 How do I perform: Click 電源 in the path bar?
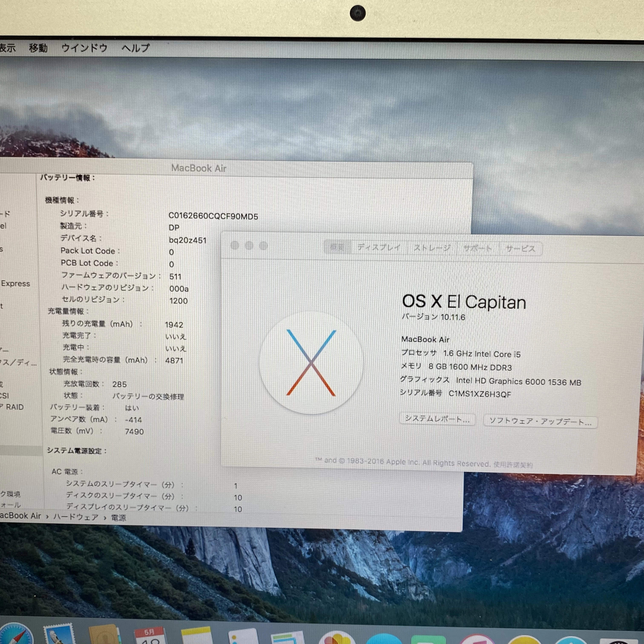(x=118, y=518)
